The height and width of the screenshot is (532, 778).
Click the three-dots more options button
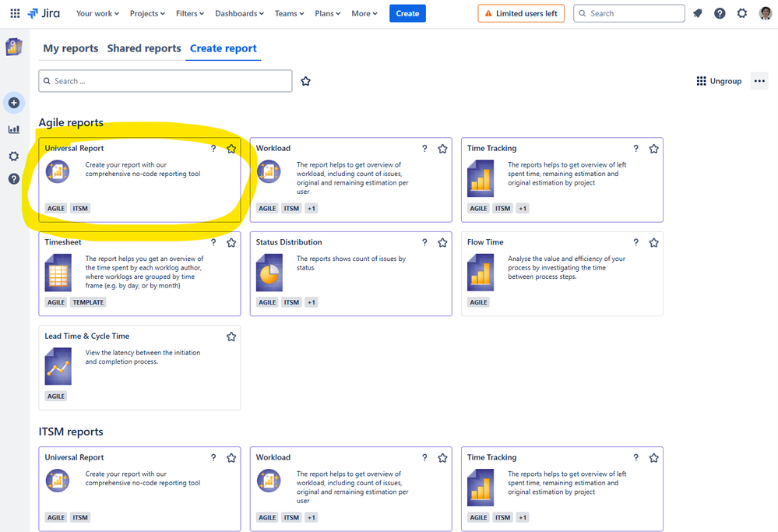(x=759, y=81)
